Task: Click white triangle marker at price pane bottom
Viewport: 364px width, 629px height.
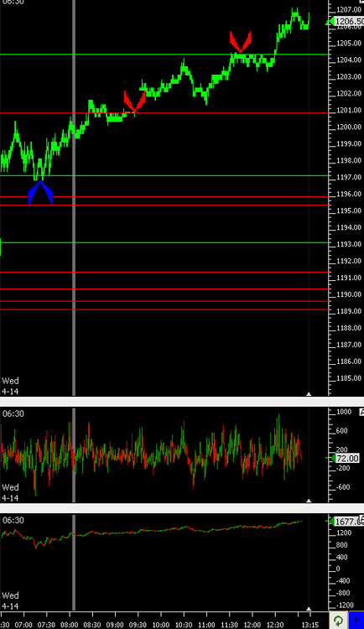Action: pyautogui.click(x=309, y=394)
